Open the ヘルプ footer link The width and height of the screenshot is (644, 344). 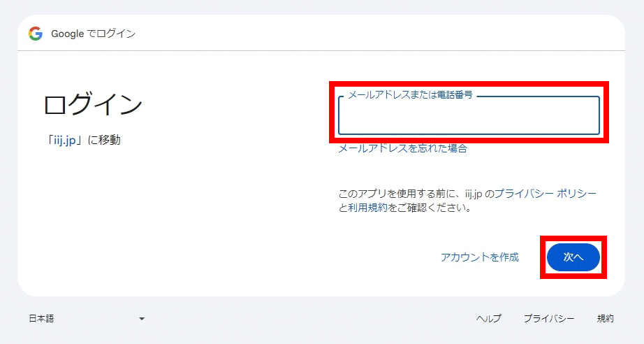click(488, 319)
